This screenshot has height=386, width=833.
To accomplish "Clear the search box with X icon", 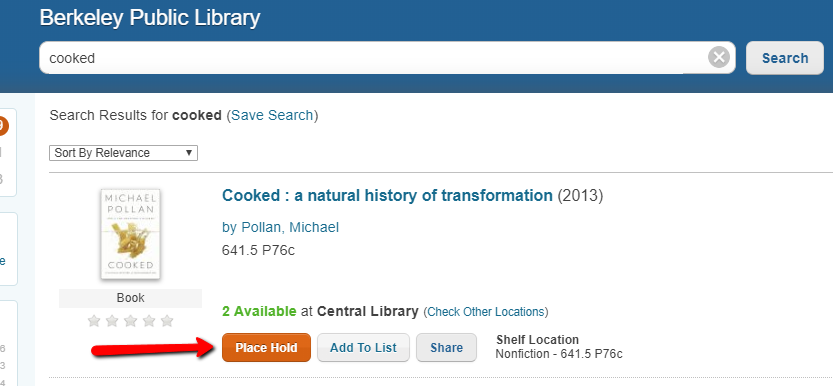I will (719, 57).
